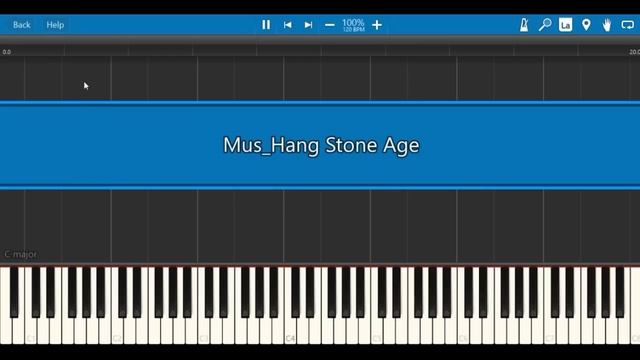Click the 100% 120 BPM tempo readout

tap(353, 25)
